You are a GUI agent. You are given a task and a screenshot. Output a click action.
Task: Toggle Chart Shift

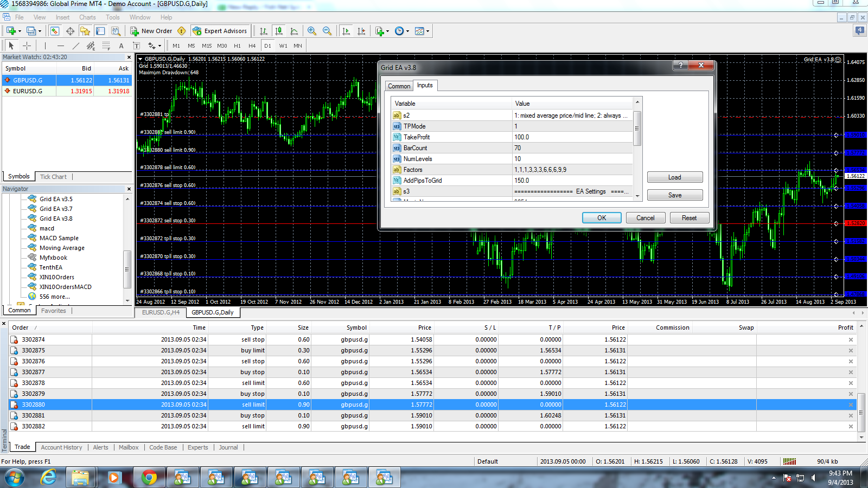pos(361,31)
